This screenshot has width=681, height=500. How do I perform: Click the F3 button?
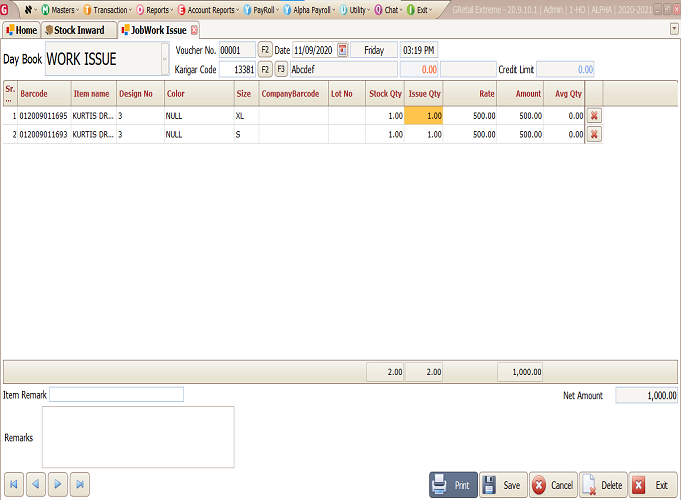(x=281, y=69)
